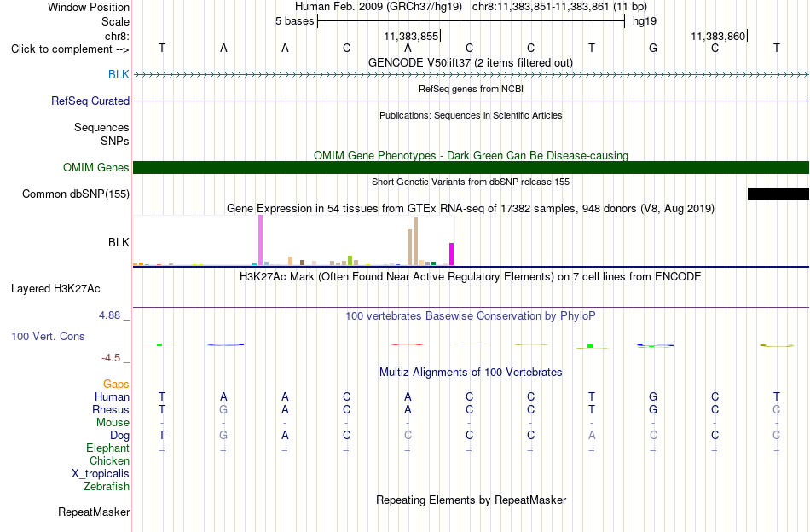This screenshot has width=810, height=532.
Task: Click 'Short Genetic Variants from dbSNP' title
Action: click(471, 182)
